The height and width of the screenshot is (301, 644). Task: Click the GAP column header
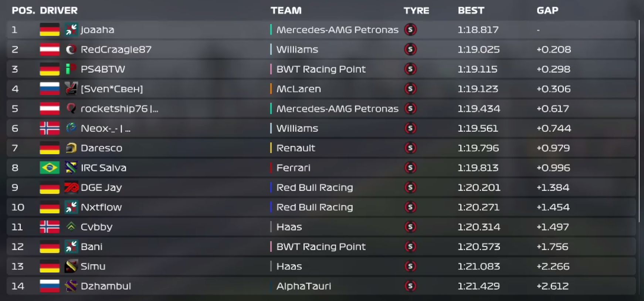click(x=547, y=10)
